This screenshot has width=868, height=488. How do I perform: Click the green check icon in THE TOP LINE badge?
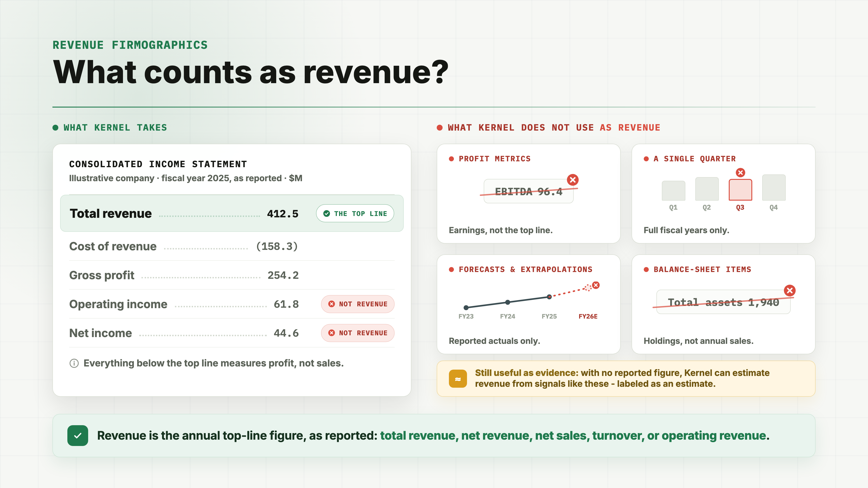coord(326,213)
